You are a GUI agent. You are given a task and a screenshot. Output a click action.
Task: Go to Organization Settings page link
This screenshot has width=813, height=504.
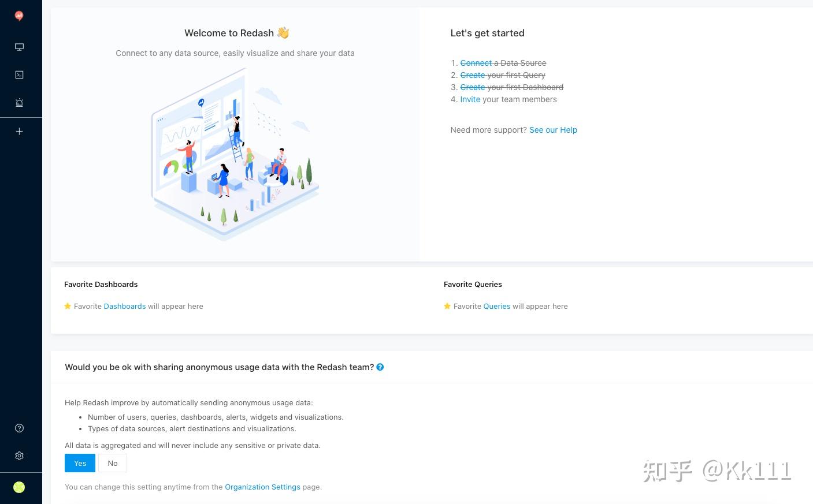pos(262,487)
